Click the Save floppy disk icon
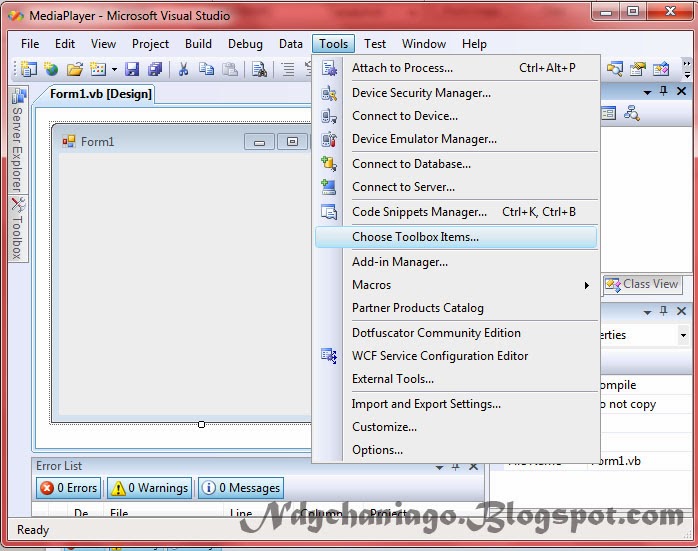698x551 pixels. point(132,69)
